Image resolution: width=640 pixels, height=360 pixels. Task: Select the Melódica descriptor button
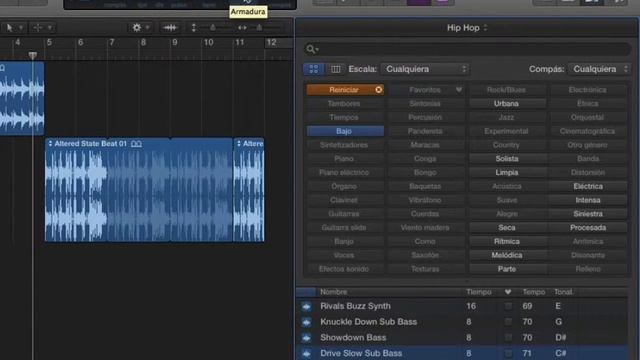click(x=506, y=256)
